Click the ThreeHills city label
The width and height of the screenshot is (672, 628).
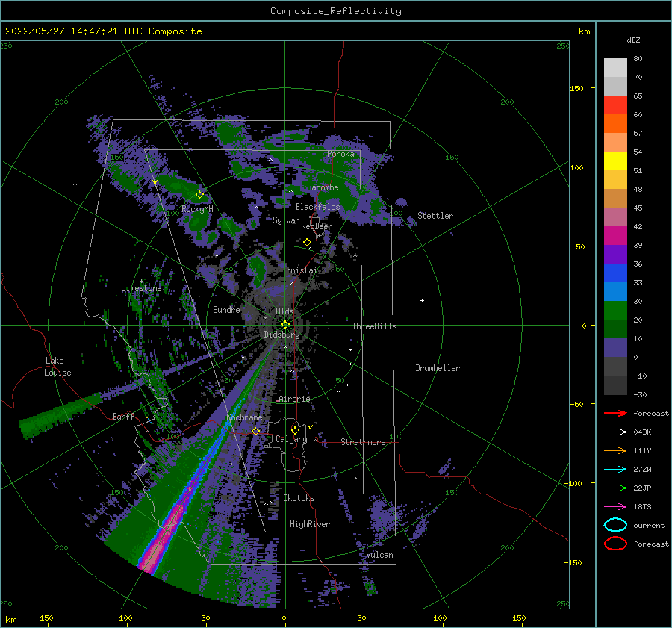tap(375, 326)
